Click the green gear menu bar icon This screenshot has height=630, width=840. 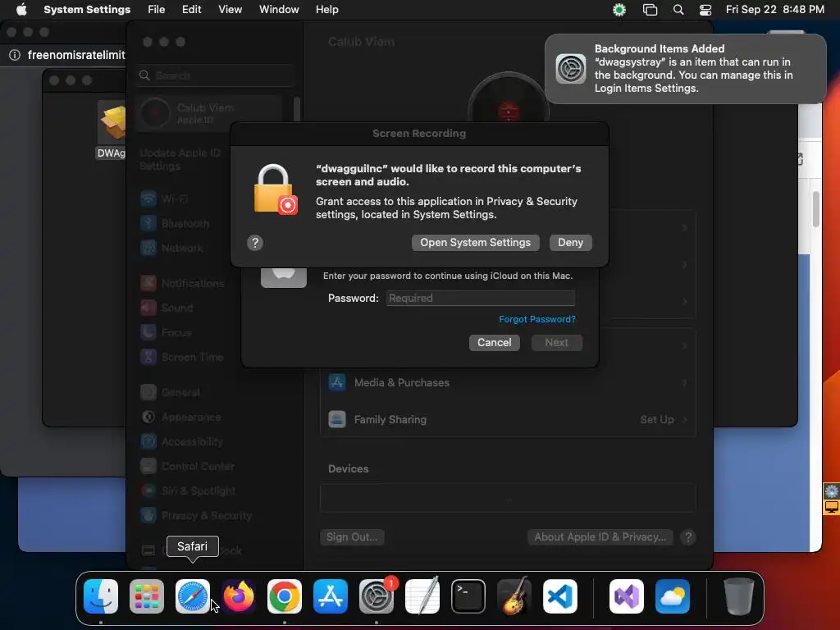[619, 10]
